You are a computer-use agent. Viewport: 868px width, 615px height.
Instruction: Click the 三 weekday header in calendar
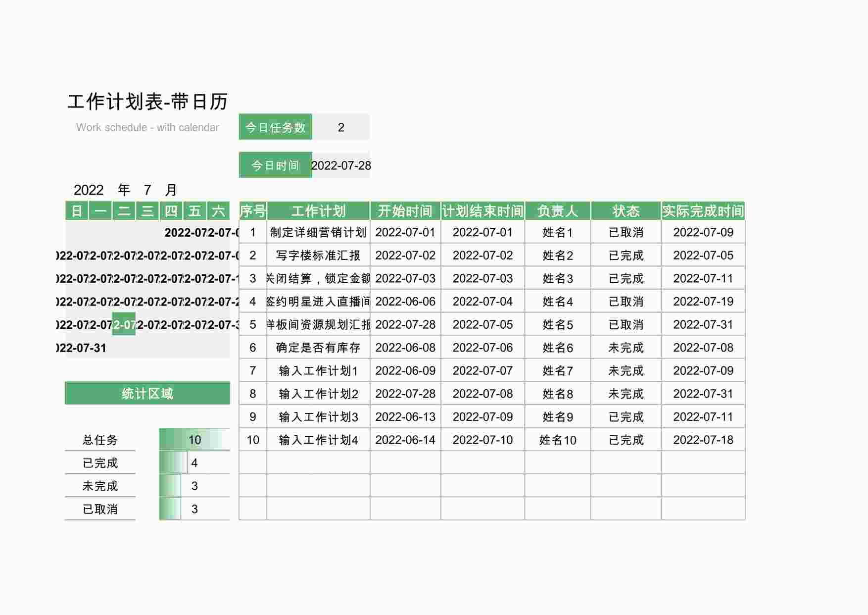(x=147, y=211)
